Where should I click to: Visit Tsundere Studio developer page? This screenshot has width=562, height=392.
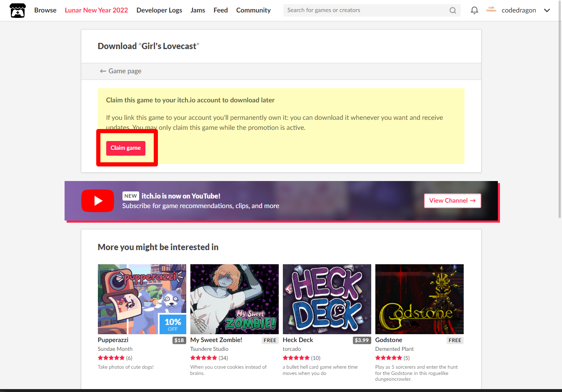[209, 349]
